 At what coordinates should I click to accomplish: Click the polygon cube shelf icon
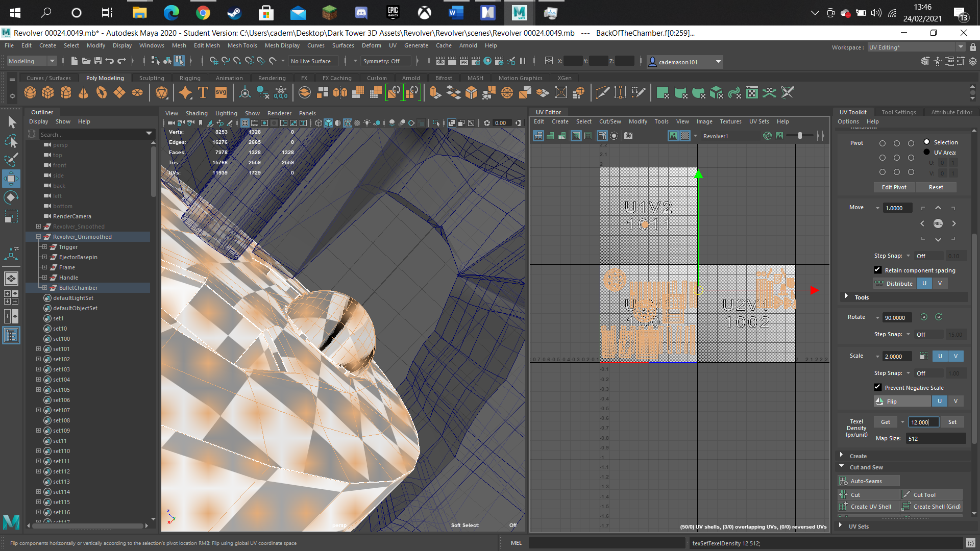[48, 93]
